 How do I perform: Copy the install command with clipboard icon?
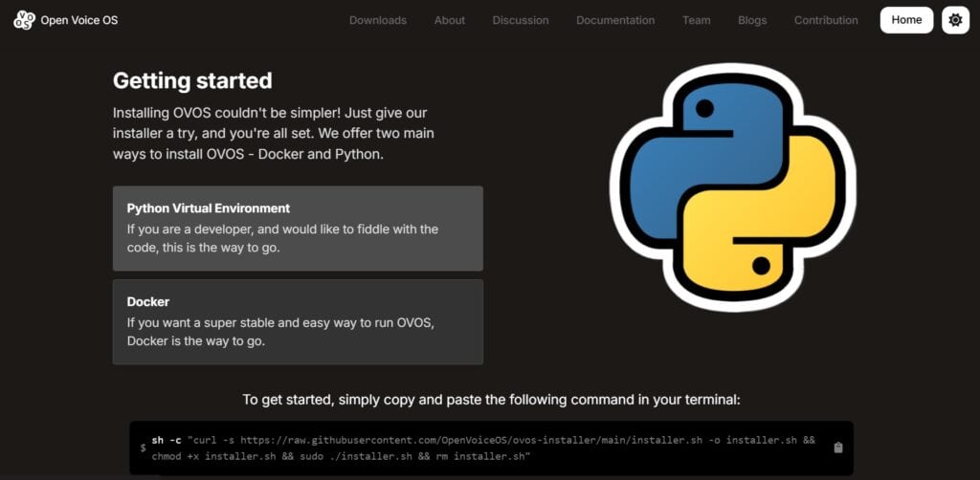pos(838,447)
